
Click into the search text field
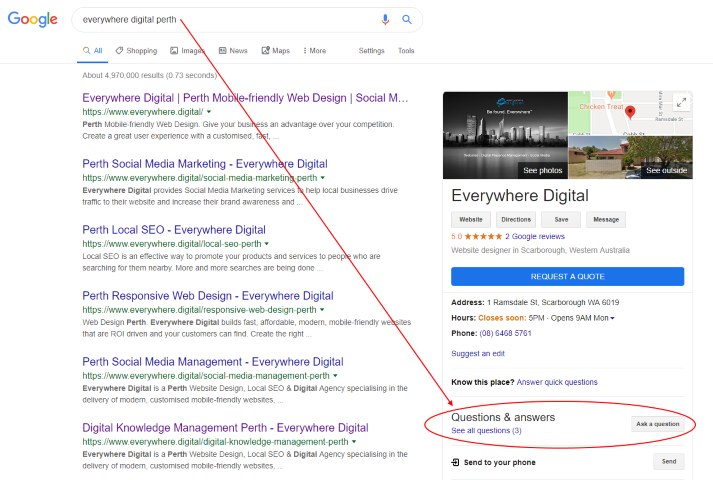(x=220, y=19)
